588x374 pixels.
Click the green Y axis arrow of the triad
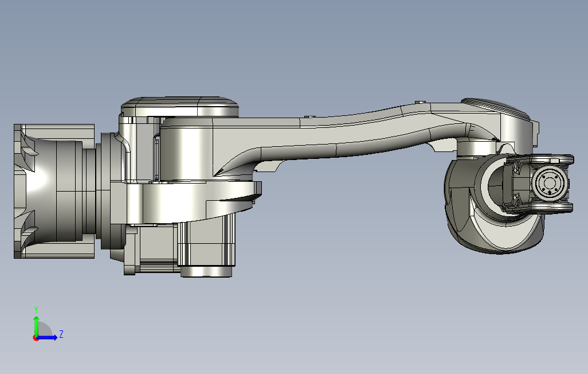click(x=36, y=326)
